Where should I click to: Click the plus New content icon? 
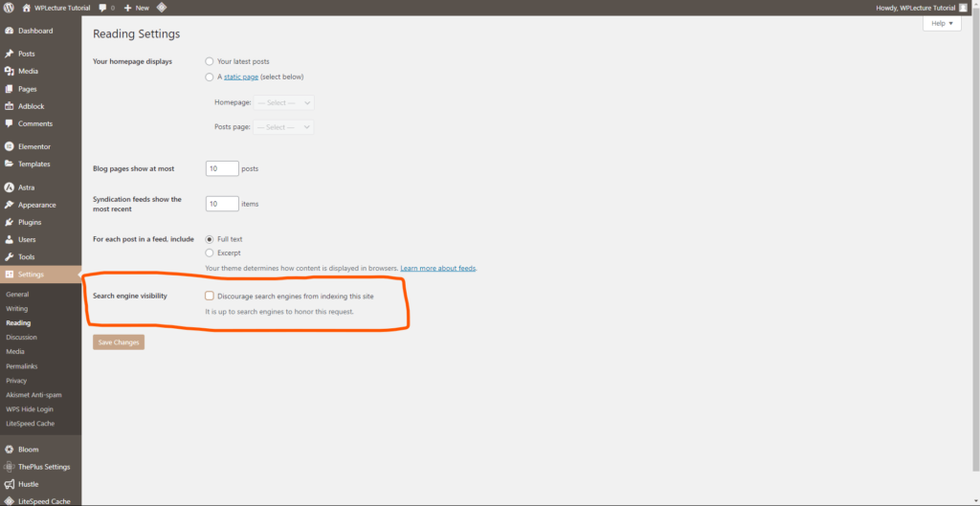tap(127, 8)
